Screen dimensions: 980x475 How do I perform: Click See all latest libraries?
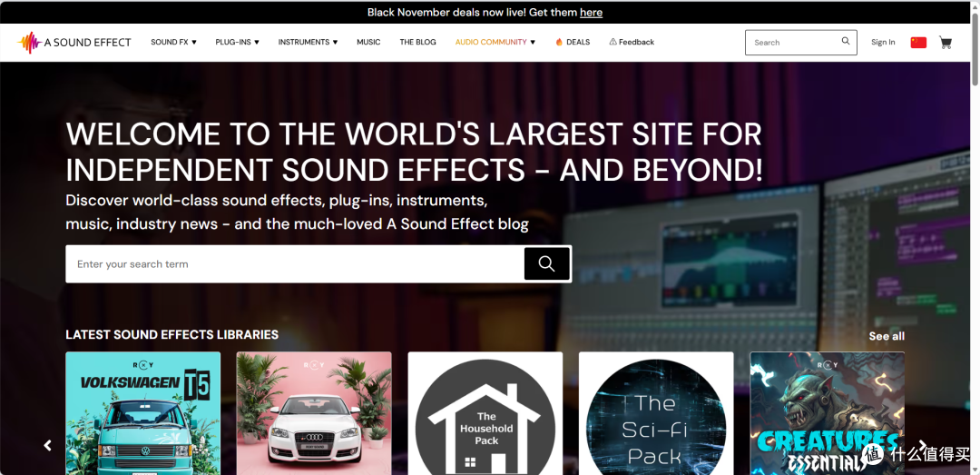pyautogui.click(x=887, y=336)
